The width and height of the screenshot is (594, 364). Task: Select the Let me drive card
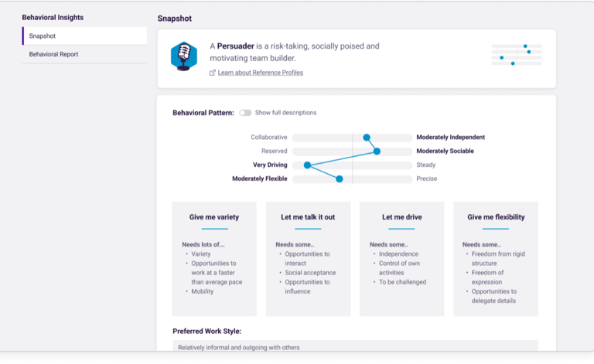click(x=401, y=258)
